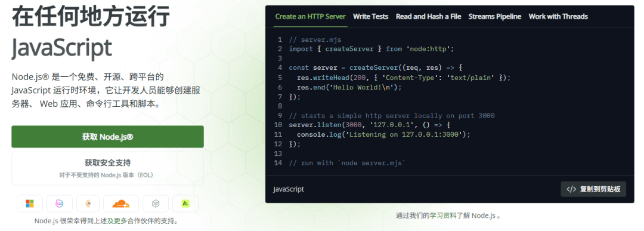Select the Create an HTTP Server tab
644x231 pixels.
tap(311, 17)
